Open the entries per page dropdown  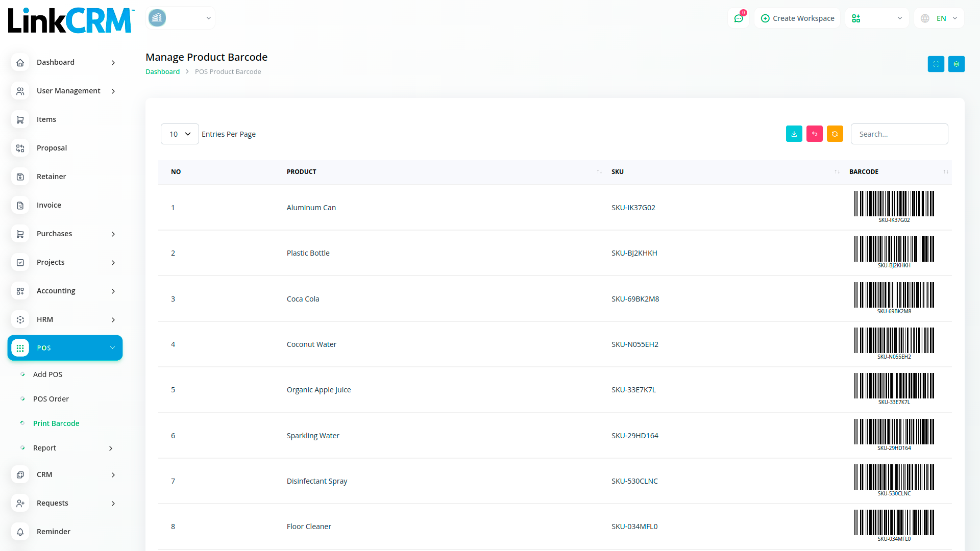pyautogui.click(x=180, y=134)
